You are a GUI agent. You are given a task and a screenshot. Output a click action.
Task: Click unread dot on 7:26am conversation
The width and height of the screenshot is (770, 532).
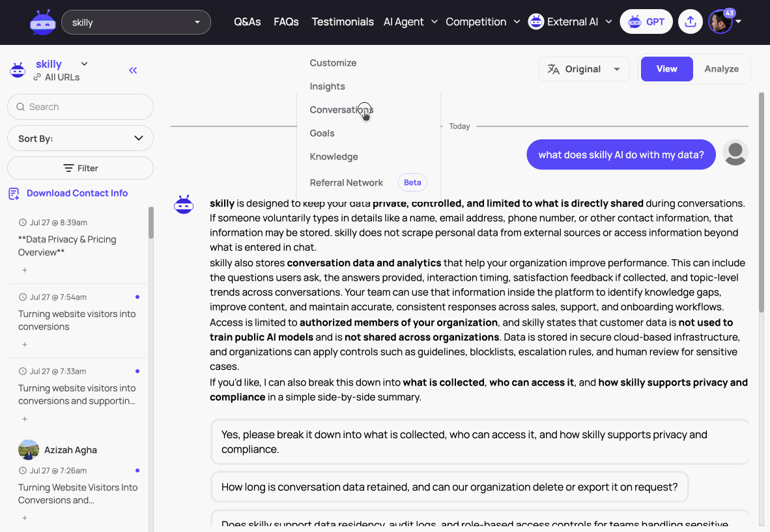pyautogui.click(x=137, y=471)
